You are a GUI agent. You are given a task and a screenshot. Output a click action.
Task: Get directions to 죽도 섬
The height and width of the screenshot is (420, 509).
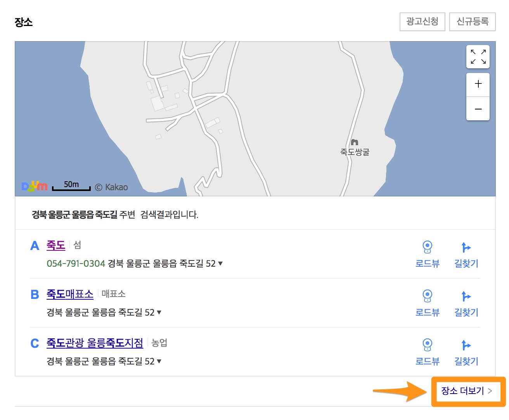[466, 254]
